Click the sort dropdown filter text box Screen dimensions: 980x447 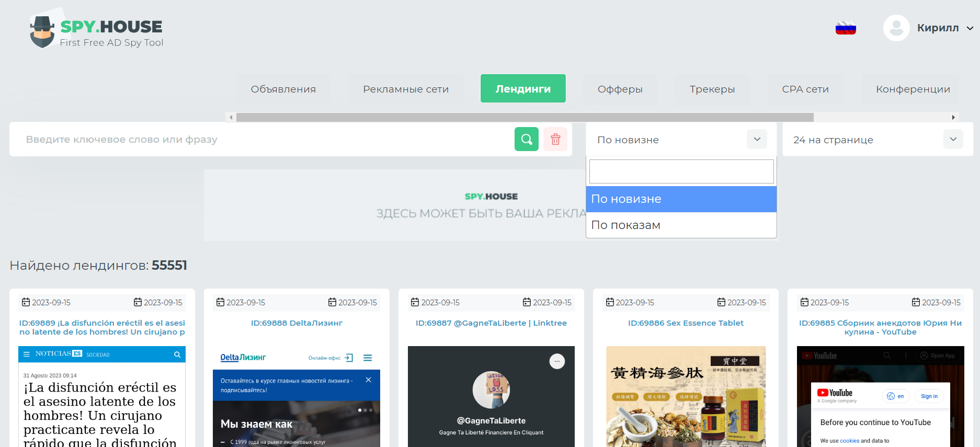pos(681,171)
